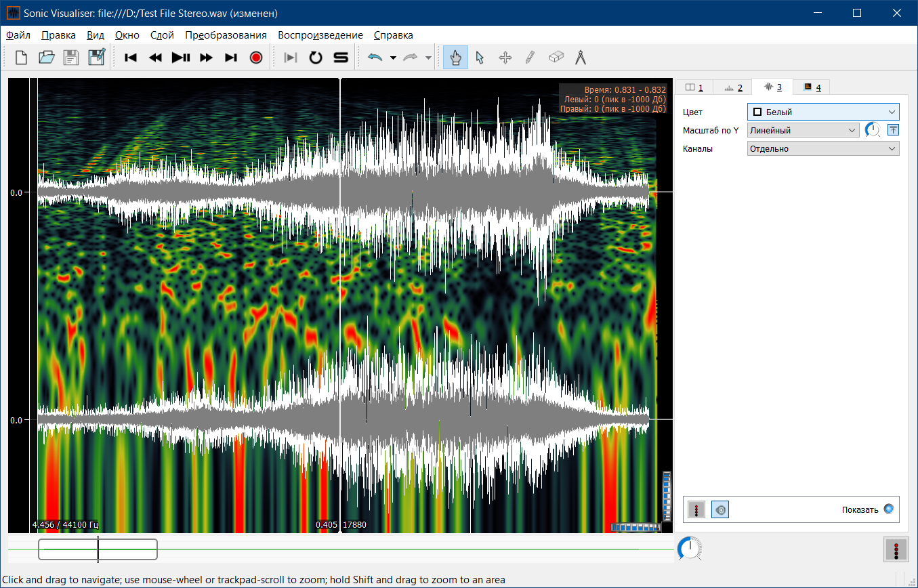
Task: Select the Move crosshair tool
Action: 505,58
